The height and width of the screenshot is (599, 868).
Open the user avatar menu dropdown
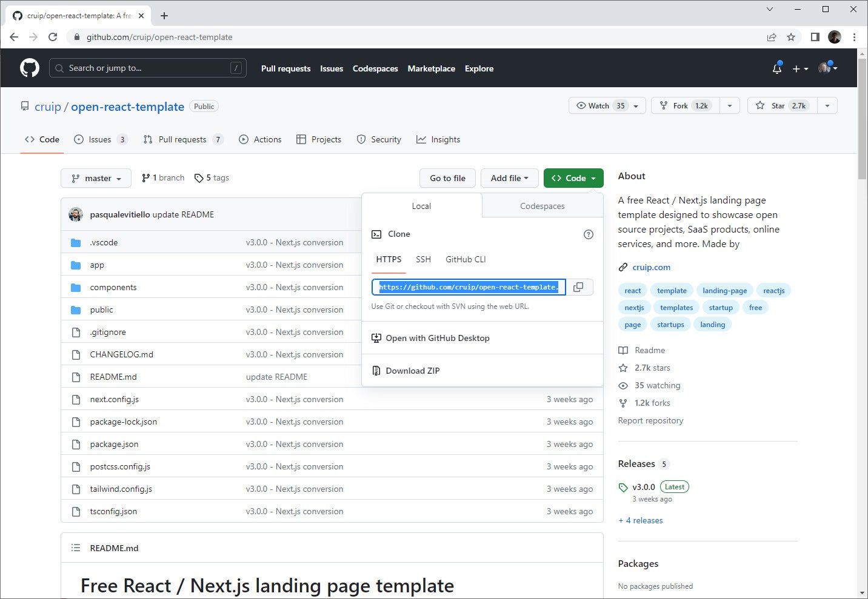pos(828,68)
